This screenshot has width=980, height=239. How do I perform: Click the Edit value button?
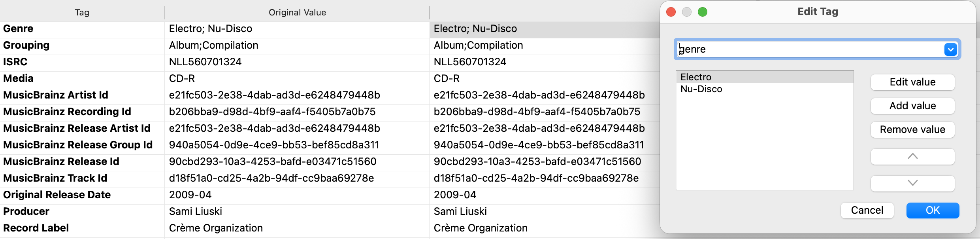(x=912, y=82)
